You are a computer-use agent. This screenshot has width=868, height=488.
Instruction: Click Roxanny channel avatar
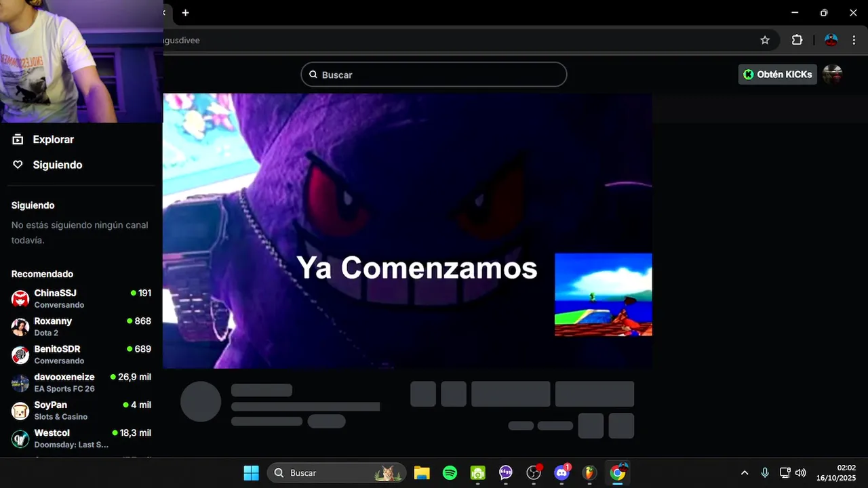[20, 327]
